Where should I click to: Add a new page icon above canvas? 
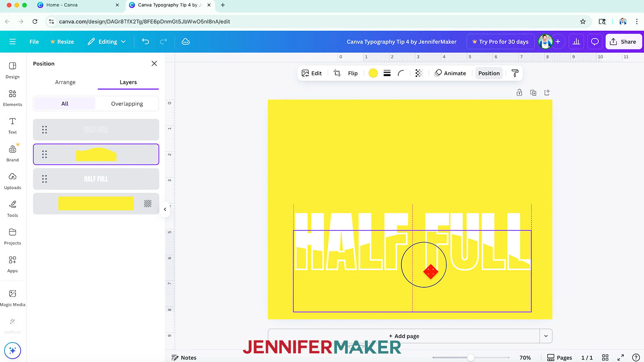[547, 93]
